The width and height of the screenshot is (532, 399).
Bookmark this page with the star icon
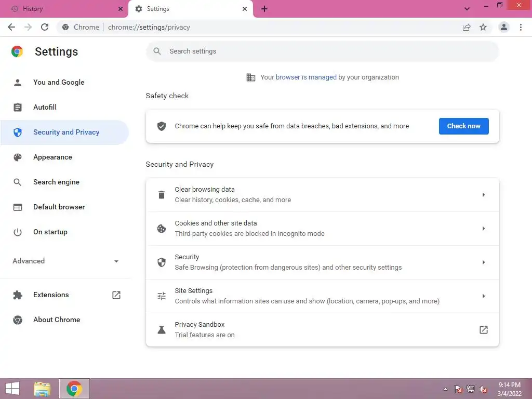pos(483,27)
